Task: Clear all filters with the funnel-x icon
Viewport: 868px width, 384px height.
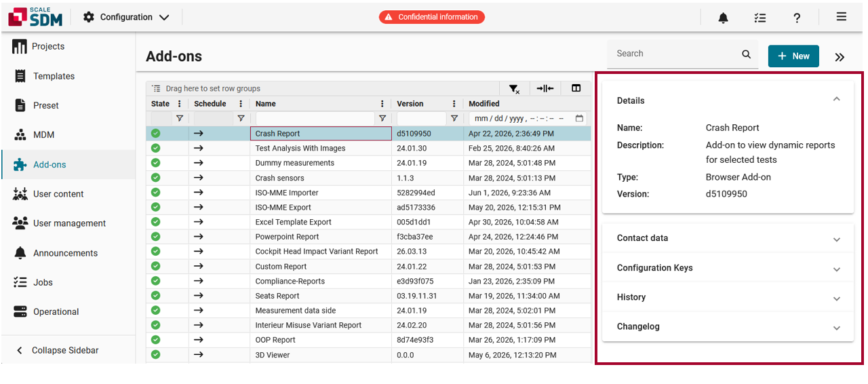Action: [x=514, y=88]
